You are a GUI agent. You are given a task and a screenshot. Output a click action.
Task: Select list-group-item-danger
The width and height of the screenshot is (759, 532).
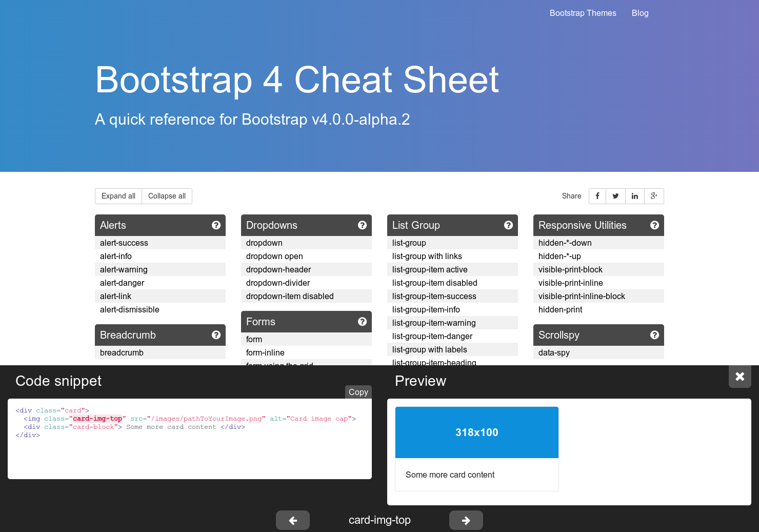[x=452, y=336]
